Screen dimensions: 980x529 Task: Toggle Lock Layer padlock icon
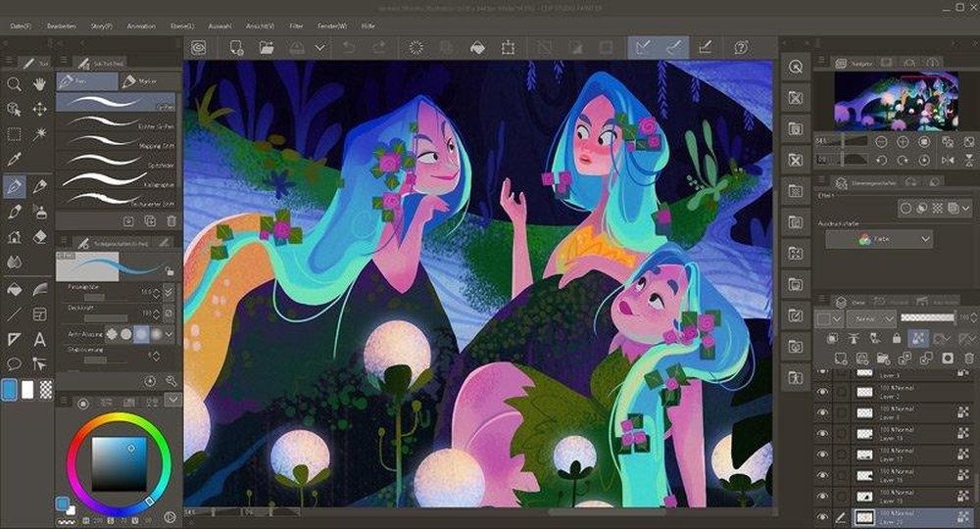pos(897,339)
